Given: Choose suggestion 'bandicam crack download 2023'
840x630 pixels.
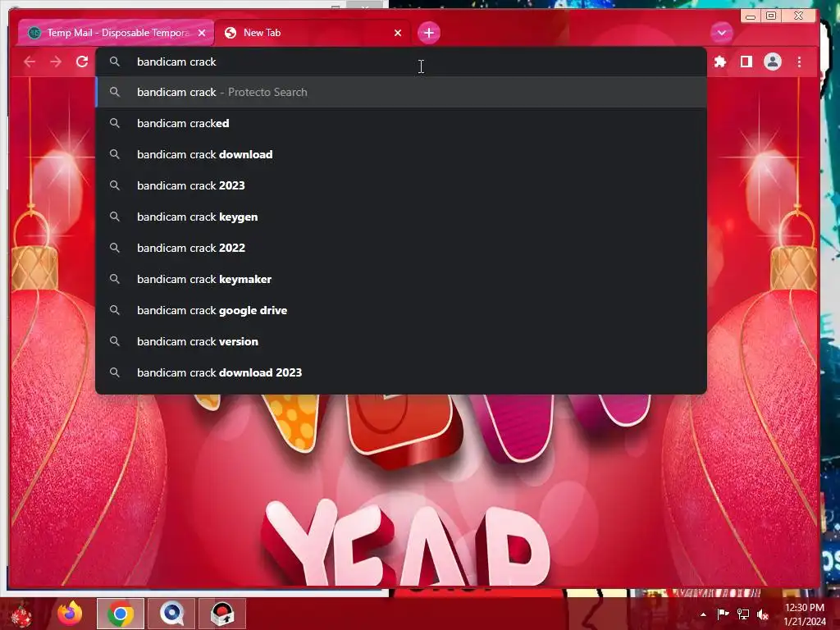Looking at the screenshot, I should [x=400, y=372].
